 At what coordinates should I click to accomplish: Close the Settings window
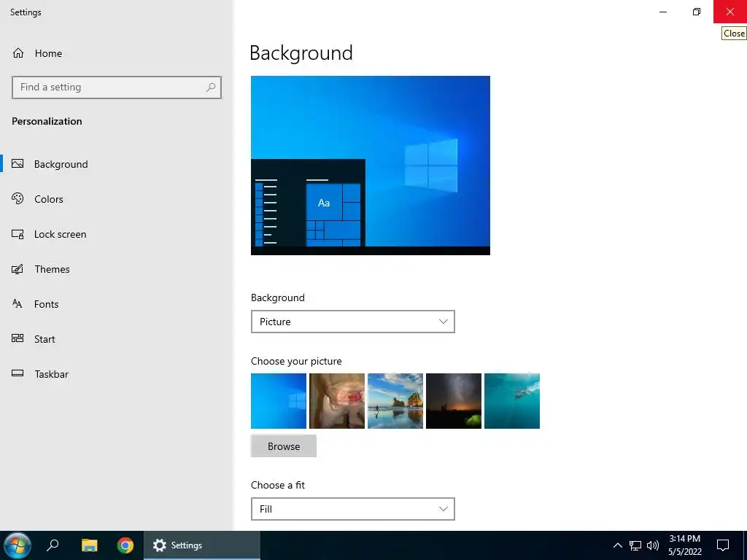(729, 12)
